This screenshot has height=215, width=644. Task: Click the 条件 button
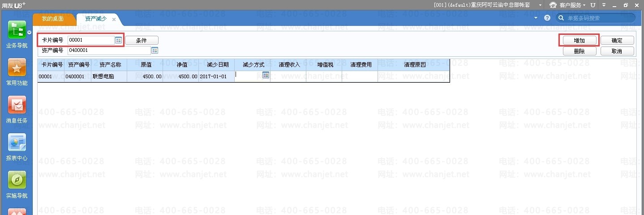142,40
